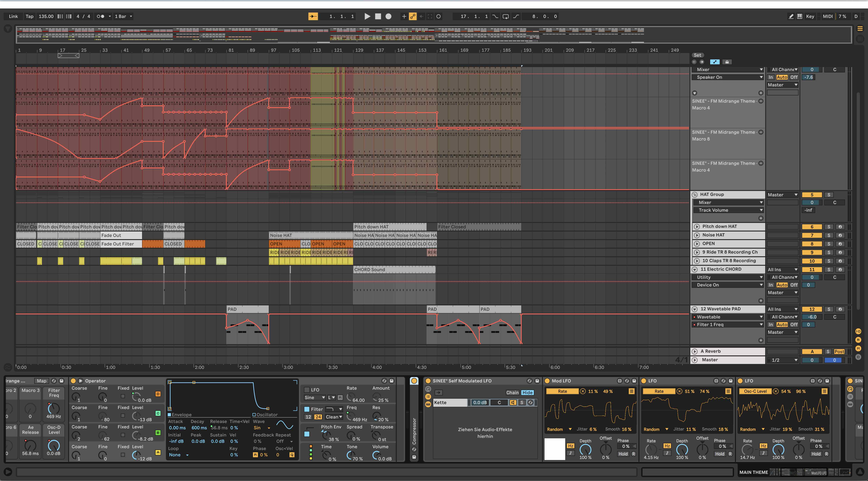Viewport: 868px width, 481px height.
Task: Arm the Arrangement Record button
Action: 389,16
